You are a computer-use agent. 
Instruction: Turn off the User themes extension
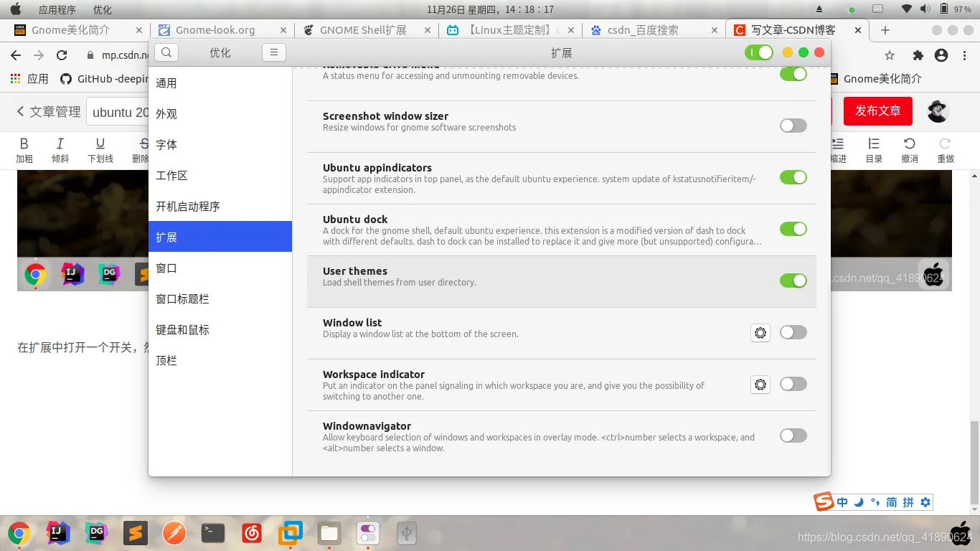coord(793,281)
